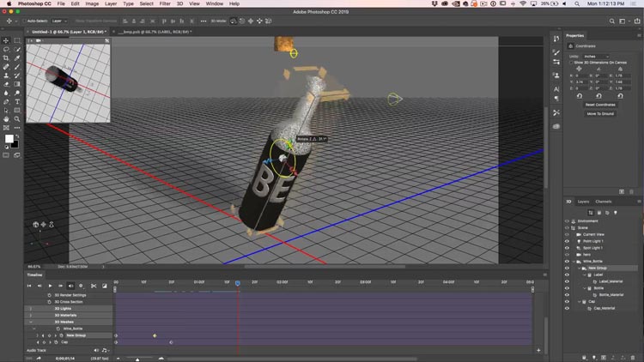The height and width of the screenshot is (362, 644).
Task: Click the split at playhead scissors icon
Action: pos(94,286)
